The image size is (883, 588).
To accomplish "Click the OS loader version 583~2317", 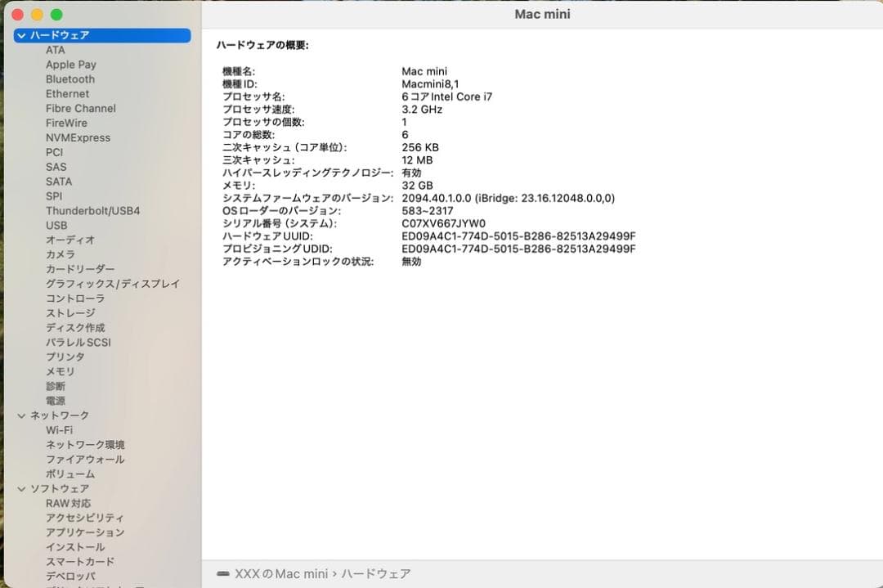I will (x=428, y=211).
